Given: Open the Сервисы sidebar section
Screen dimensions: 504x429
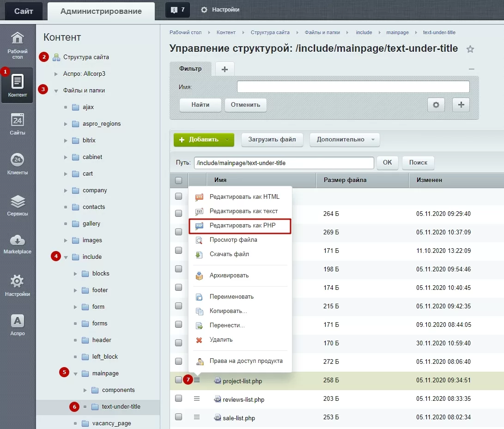Looking at the screenshot, I should (18, 206).
